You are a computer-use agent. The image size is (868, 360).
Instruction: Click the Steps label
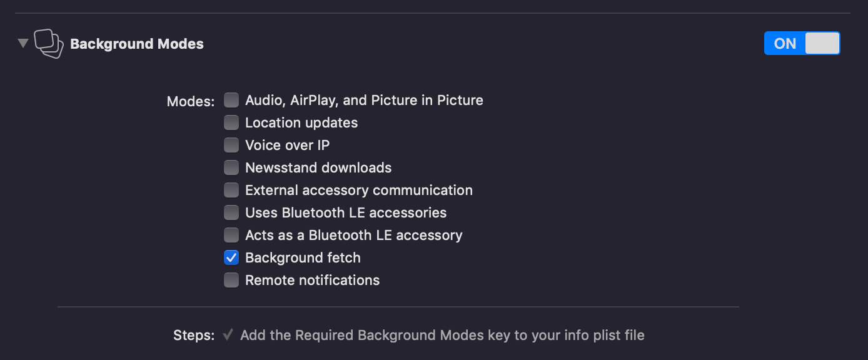click(193, 335)
